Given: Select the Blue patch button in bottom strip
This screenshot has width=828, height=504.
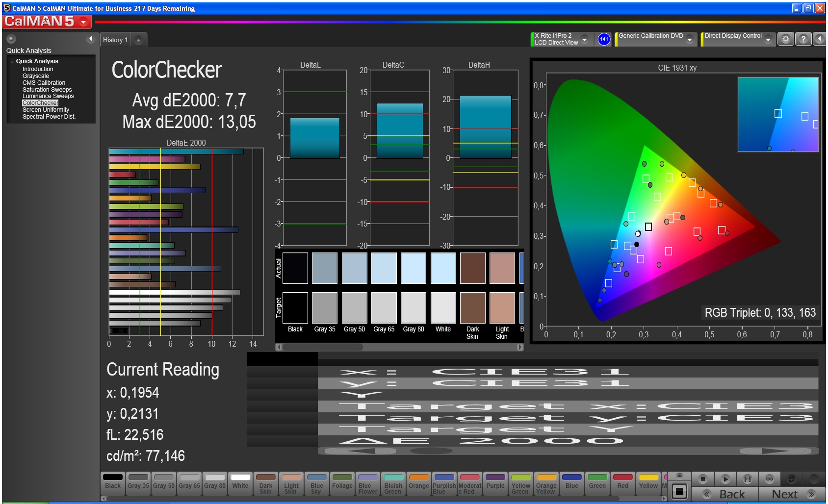Looking at the screenshot, I should pyautogui.click(x=572, y=483).
